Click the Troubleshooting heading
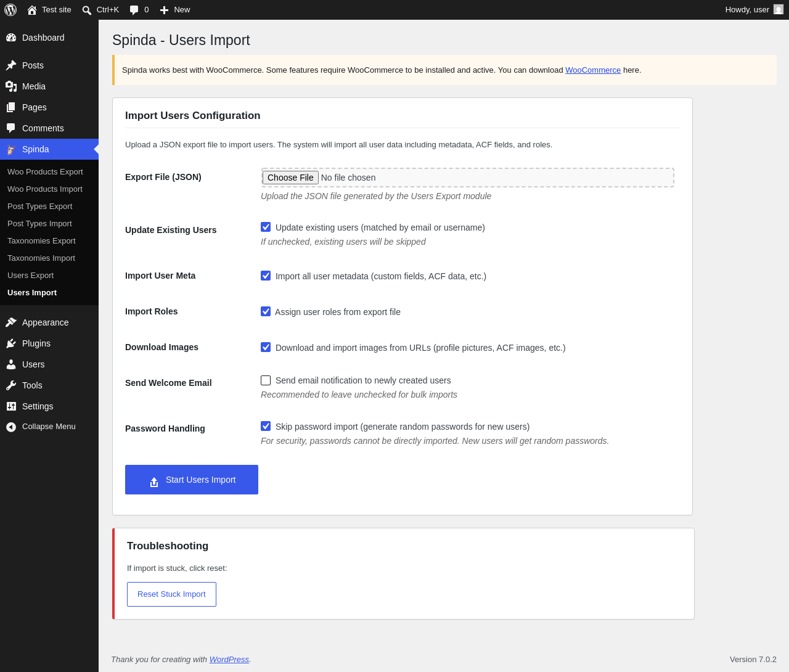Screen dimensions: 789x672 point(168,546)
